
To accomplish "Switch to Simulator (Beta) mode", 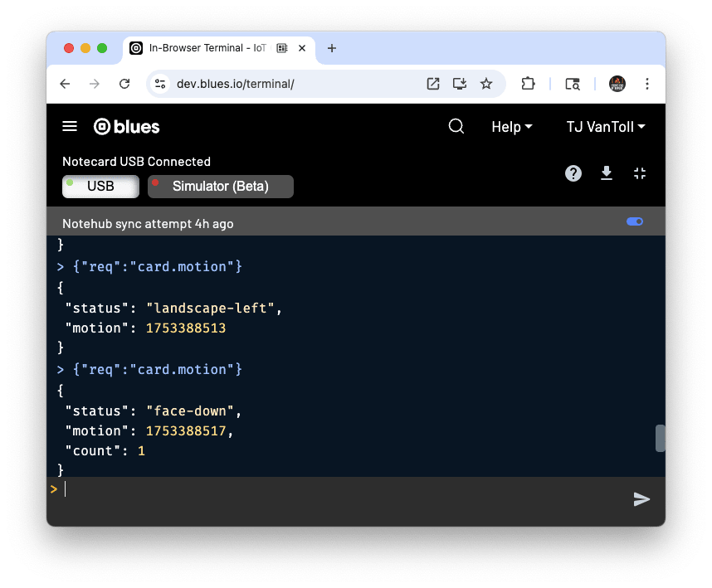I will click(220, 187).
